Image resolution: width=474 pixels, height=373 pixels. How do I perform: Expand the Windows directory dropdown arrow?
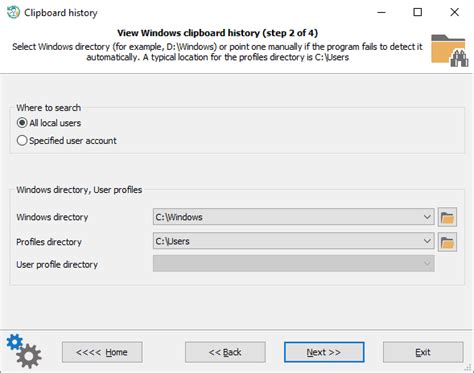click(427, 217)
